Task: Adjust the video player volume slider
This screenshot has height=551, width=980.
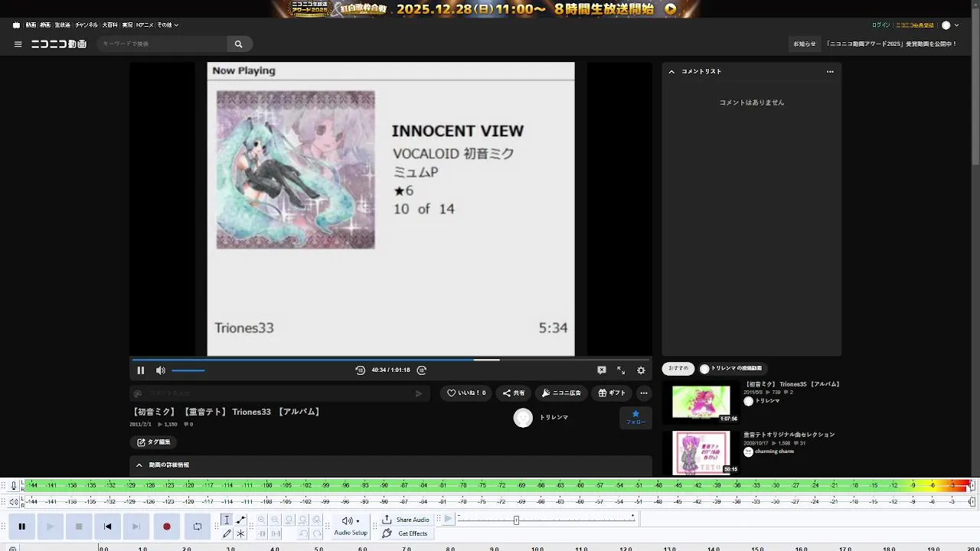Action: (188, 370)
